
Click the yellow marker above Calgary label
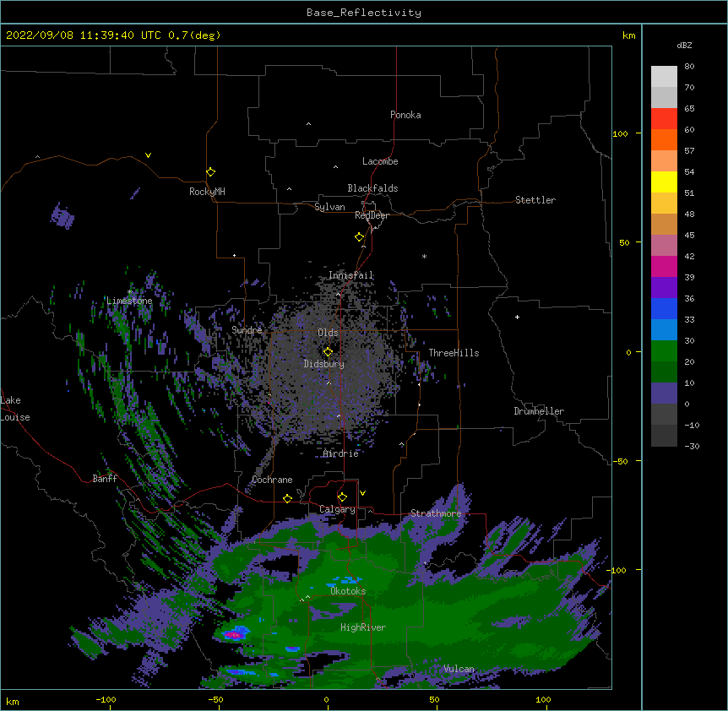pos(342,497)
